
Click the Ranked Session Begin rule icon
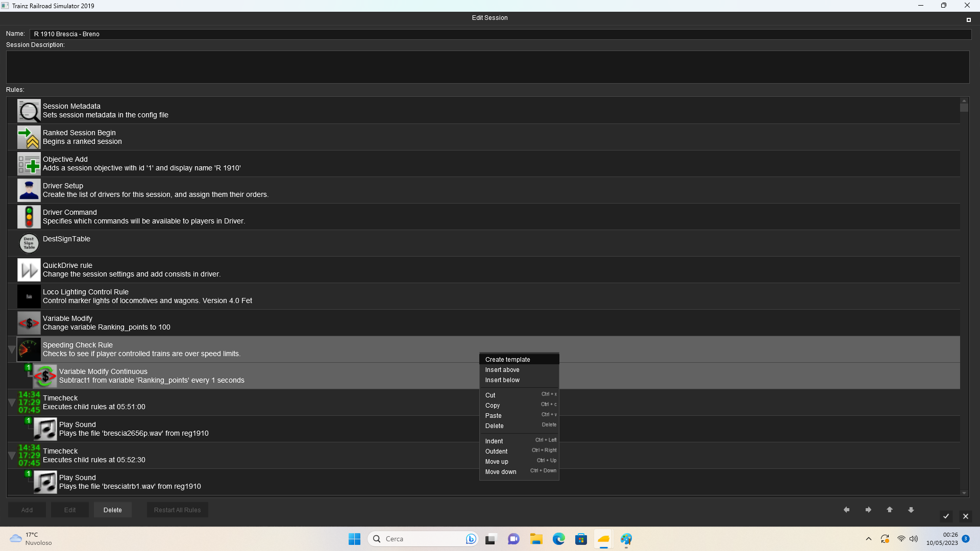tap(29, 137)
